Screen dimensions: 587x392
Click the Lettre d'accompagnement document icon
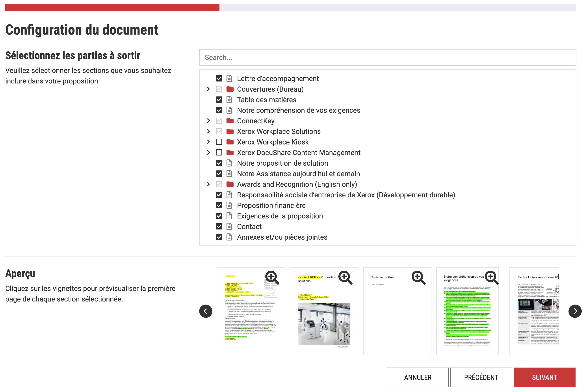click(229, 78)
